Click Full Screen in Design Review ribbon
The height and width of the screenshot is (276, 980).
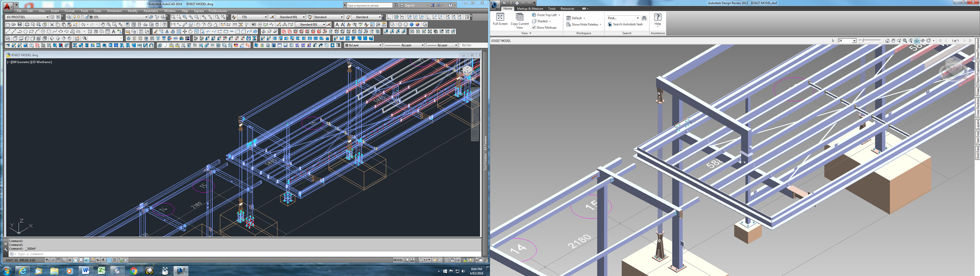pyautogui.click(x=500, y=19)
